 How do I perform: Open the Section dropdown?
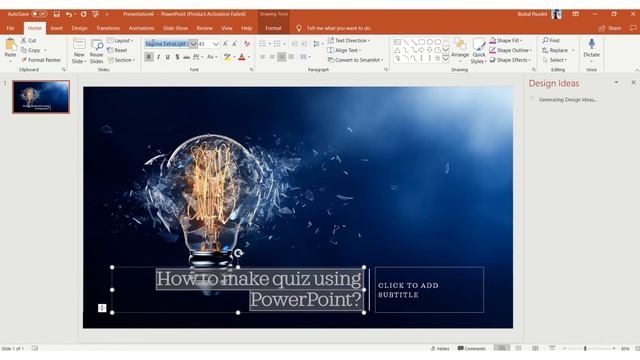click(121, 60)
